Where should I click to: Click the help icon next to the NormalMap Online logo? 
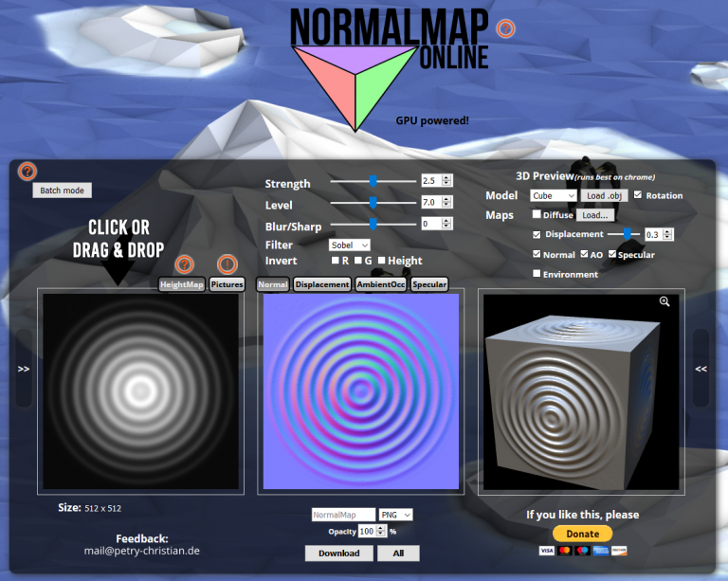506,28
